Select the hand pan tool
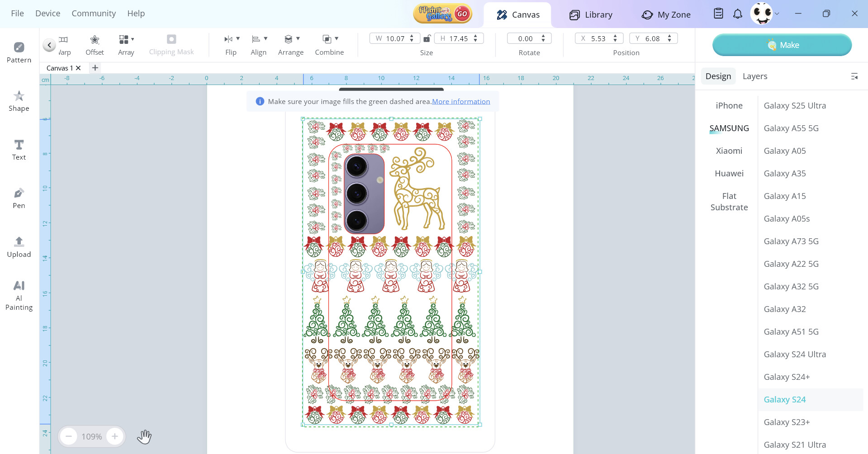The width and height of the screenshot is (868, 454). point(144,436)
